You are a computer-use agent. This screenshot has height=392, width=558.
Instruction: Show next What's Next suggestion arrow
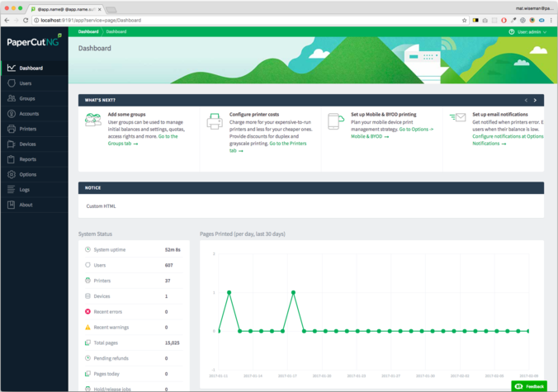pyautogui.click(x=535, y=100)
